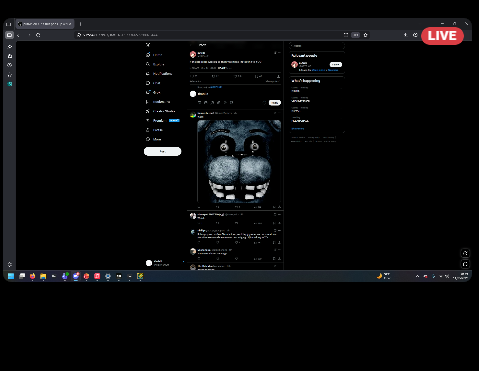This screenshot has width=479, height=371.
Task: Open Firefox from the taskbar
Action: (32, 276)
